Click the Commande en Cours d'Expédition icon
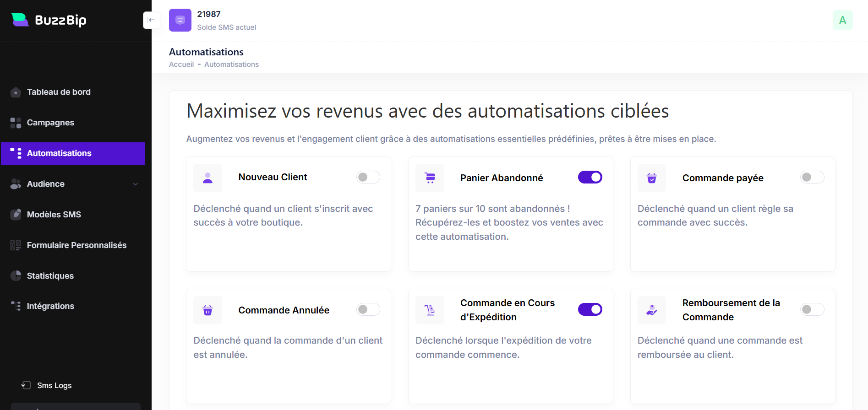Viewport: 868px width, 410px height. coord(430,310)
